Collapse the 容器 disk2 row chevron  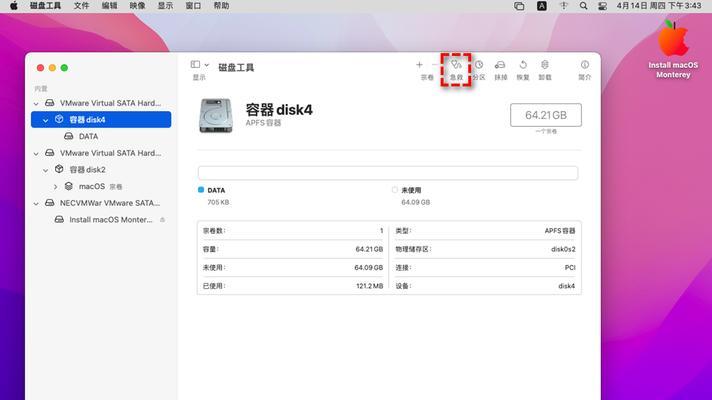[x=45, y=170]
